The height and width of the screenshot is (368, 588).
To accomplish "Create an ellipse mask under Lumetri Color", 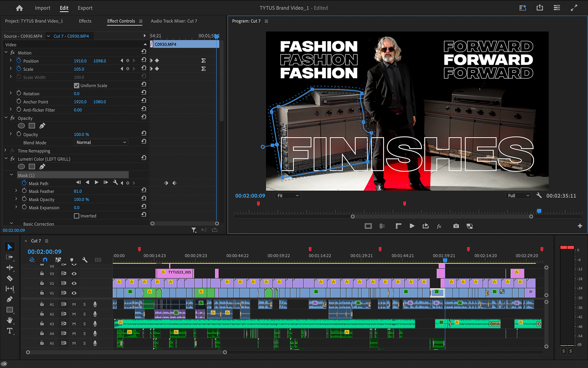I will click(x=21, y=166).
